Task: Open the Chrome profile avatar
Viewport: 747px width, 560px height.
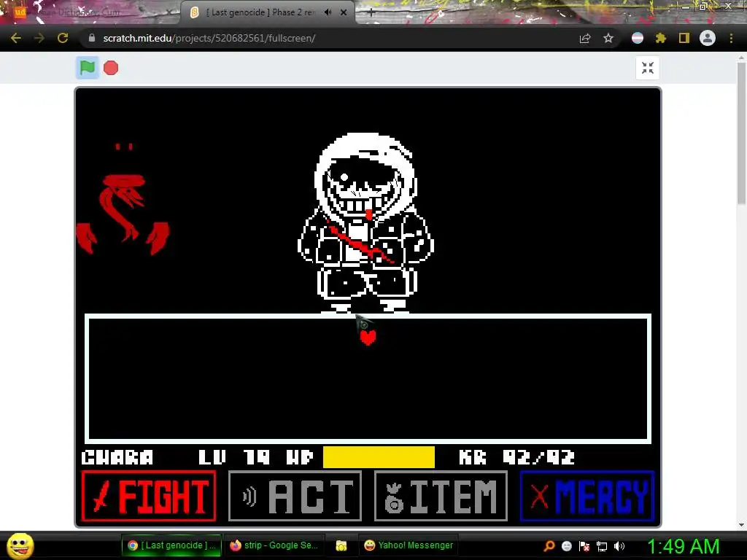Action: 708,38
